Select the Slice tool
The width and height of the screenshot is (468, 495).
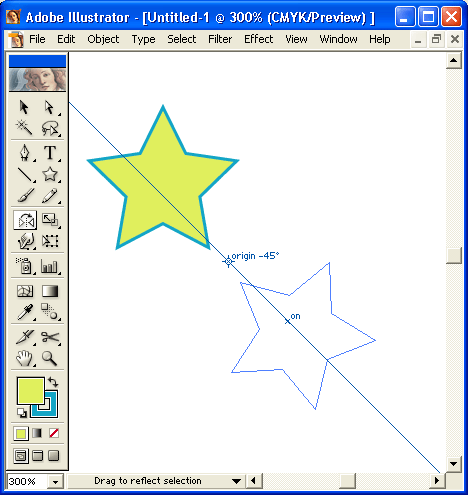click(x=25, y=337)
